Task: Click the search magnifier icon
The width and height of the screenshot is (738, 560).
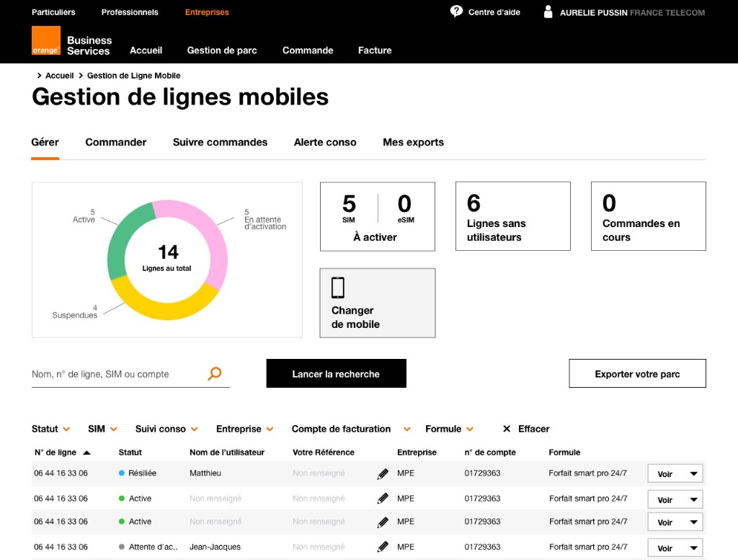Action: coord(214,373)
